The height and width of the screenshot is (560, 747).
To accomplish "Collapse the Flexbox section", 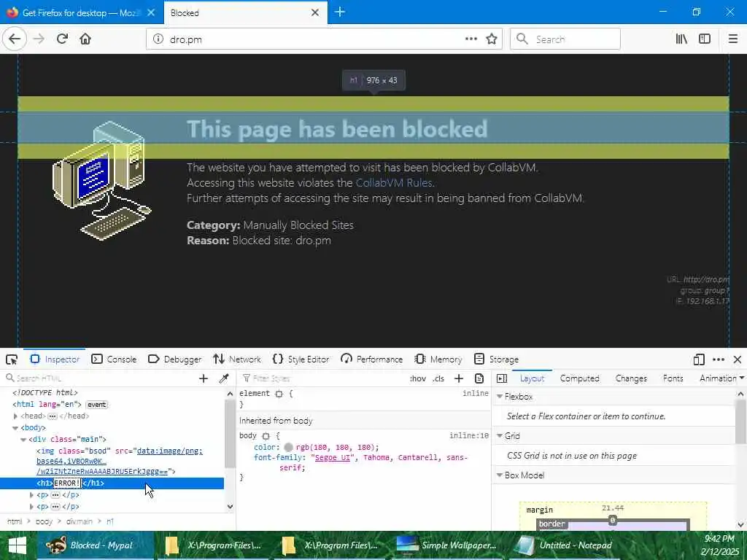I will [500, 397].
